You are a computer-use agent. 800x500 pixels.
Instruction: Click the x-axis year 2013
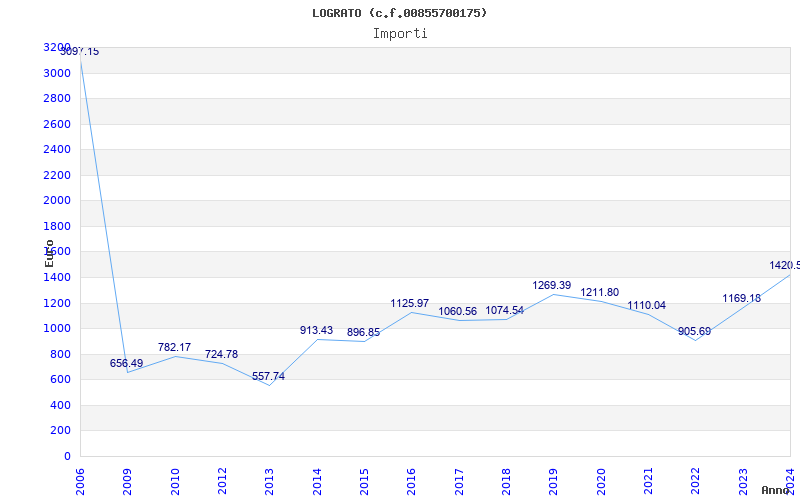click(x=269, y=481)
